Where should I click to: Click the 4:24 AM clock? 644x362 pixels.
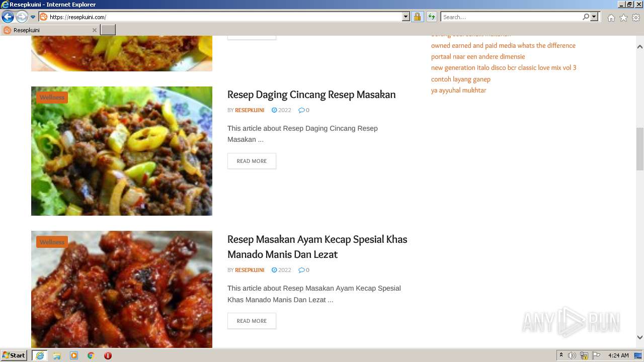(x=618, y=355)
